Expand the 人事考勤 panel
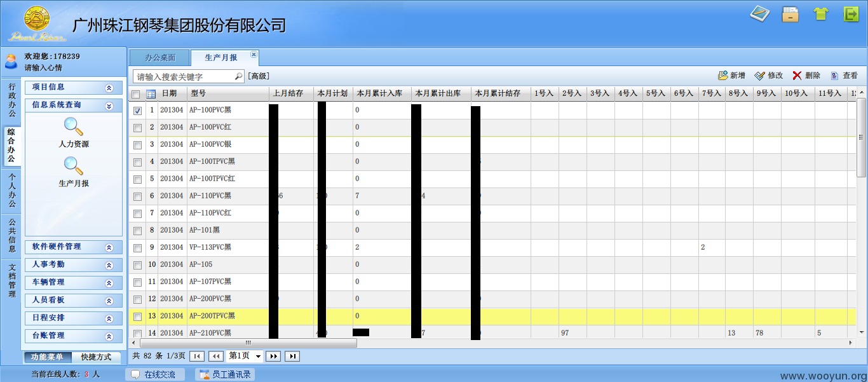 point(109,265)
